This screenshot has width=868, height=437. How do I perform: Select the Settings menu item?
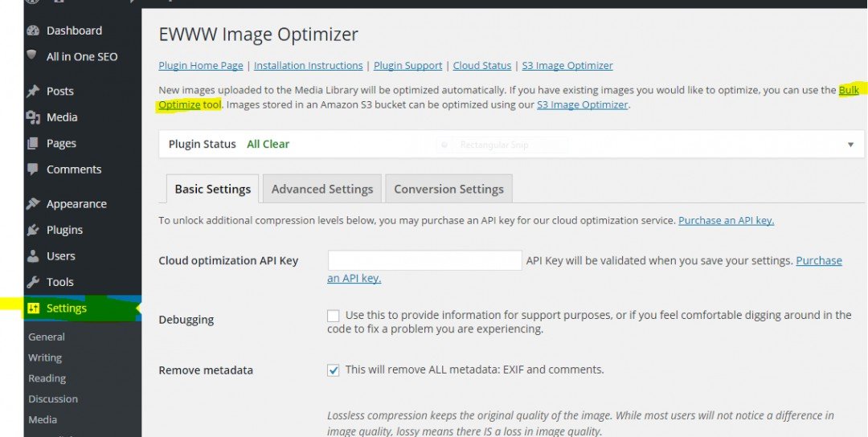point(83,308)
